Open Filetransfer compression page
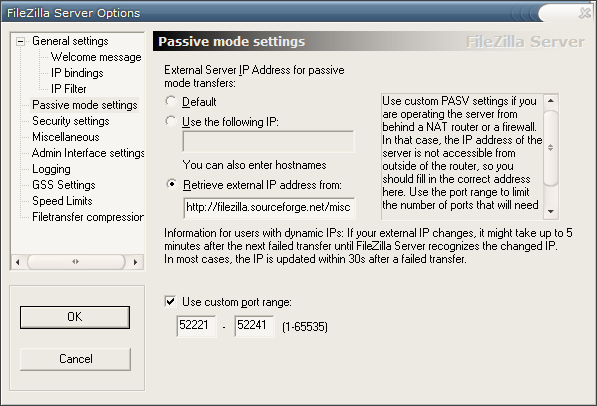The width and height of the screenshot is (597, 406). [88, 217]
